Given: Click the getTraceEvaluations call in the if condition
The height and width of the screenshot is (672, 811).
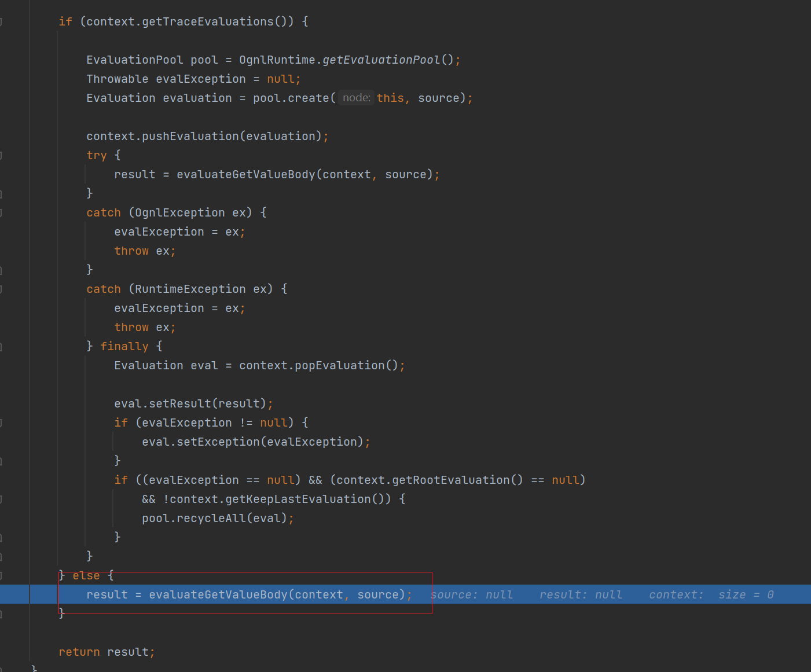Looking at the screenshot, I should [208, 21].
